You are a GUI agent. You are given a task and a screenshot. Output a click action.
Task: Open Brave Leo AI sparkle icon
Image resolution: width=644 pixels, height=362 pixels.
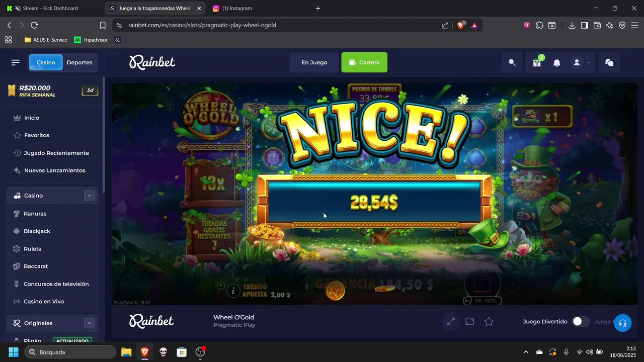click(610, 25)
